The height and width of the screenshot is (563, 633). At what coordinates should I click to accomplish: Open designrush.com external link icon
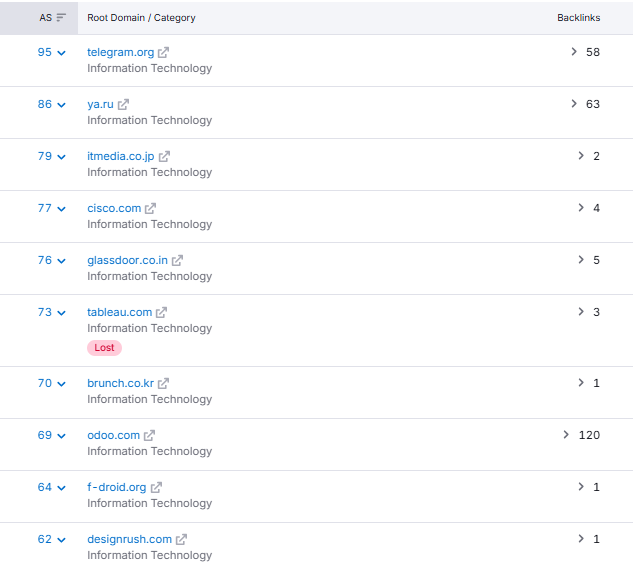pos(181,540)
